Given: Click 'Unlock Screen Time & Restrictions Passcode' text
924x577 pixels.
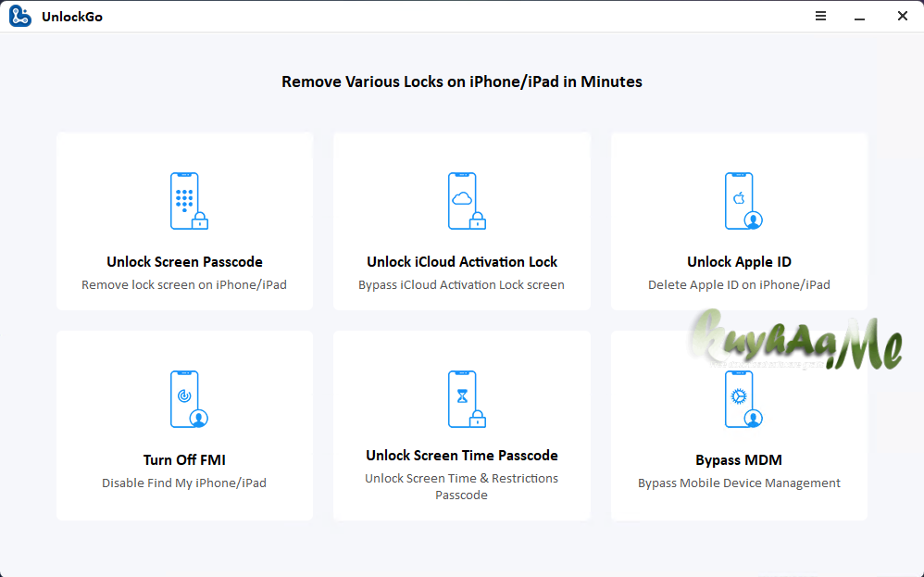Looking at the screenshot, I should click(461, 486).
